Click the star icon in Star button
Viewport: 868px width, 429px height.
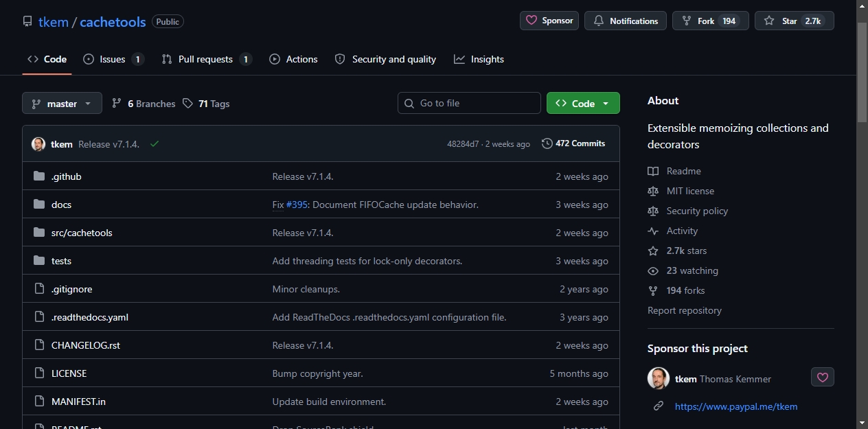(769, 21)
